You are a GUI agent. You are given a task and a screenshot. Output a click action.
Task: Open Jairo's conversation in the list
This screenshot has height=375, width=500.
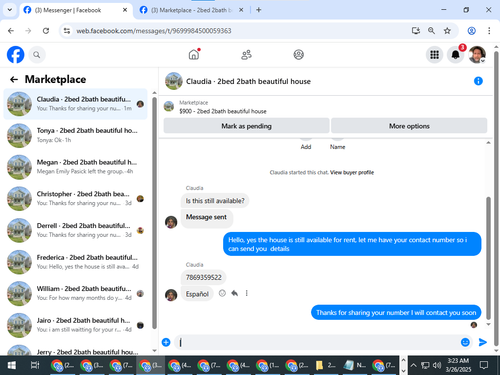tap(75, 325)
